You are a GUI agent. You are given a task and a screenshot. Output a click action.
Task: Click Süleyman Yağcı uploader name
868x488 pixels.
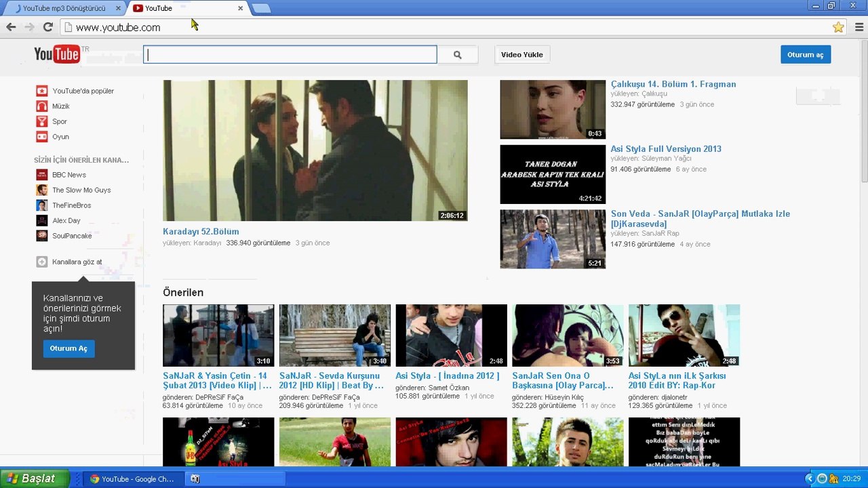[x=667, y=159]
